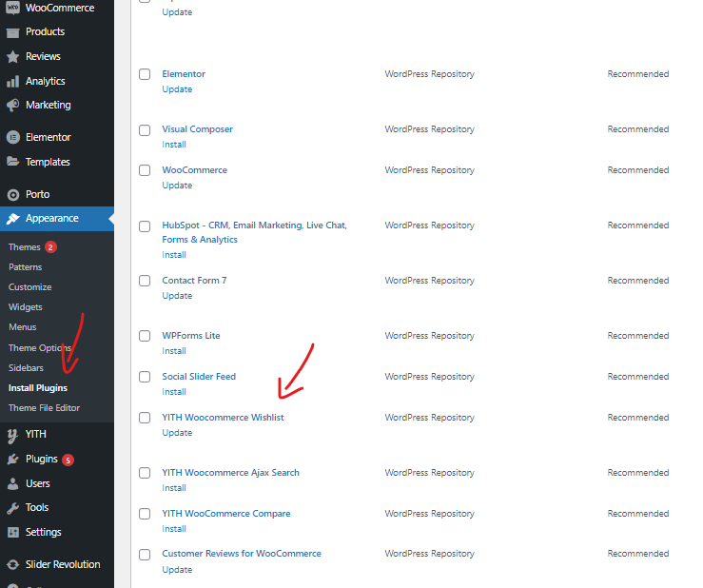Select Install Plugins submenu item
This screenshot has height=588, width=703.
pos(38,388)
